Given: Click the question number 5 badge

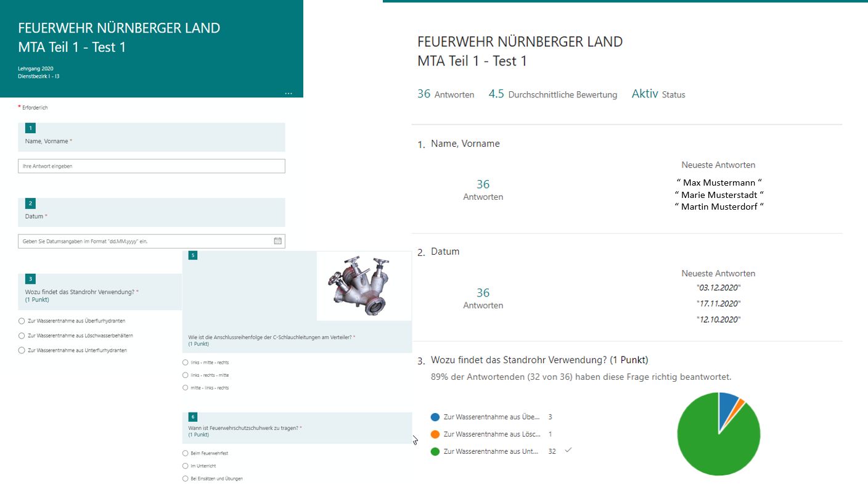Looking at the screenshot, I should 193,255.
